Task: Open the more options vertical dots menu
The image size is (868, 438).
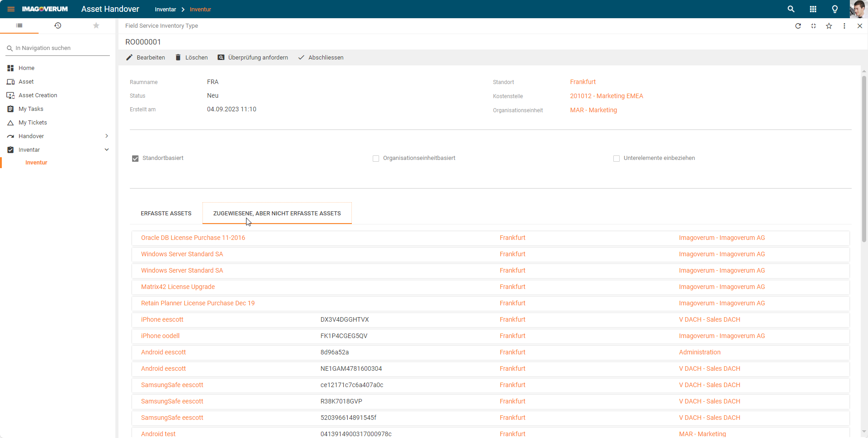Action: click(844, 26)
